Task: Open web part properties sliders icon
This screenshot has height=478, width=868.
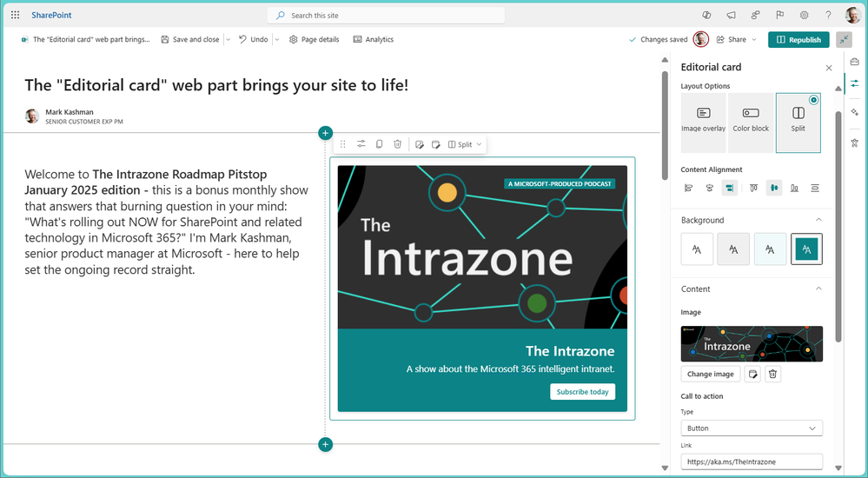Action: click(x=361, y=144)
